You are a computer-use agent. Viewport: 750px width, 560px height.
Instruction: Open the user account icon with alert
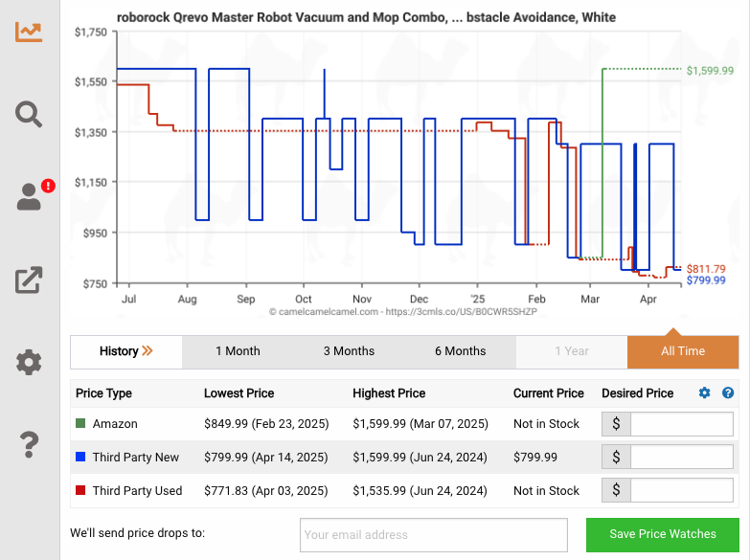(x=30, y=196)
